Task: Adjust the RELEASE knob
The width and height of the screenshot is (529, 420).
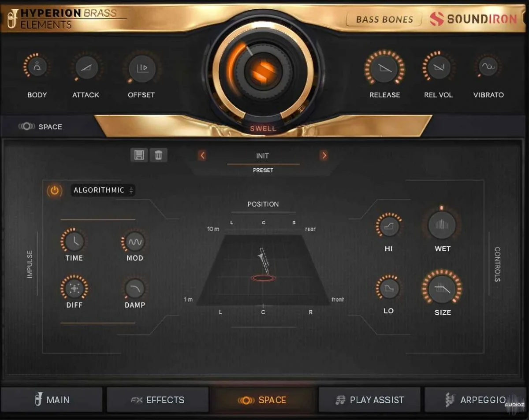Action: point(384,68)
